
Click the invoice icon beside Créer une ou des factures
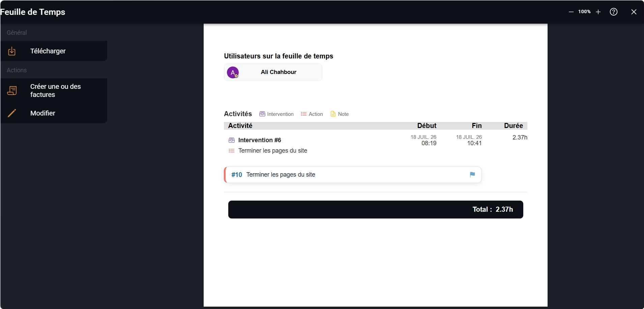tap(12, 91)
